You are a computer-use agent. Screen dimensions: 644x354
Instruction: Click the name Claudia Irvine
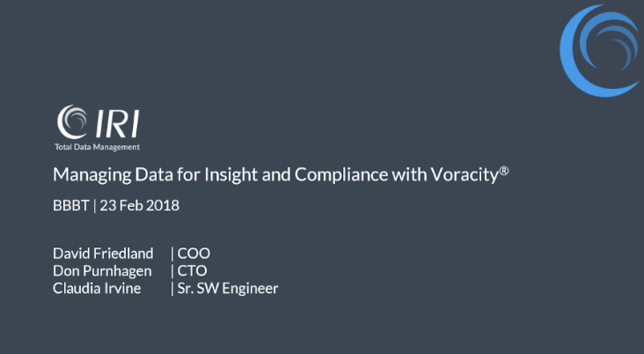[97, 288]
